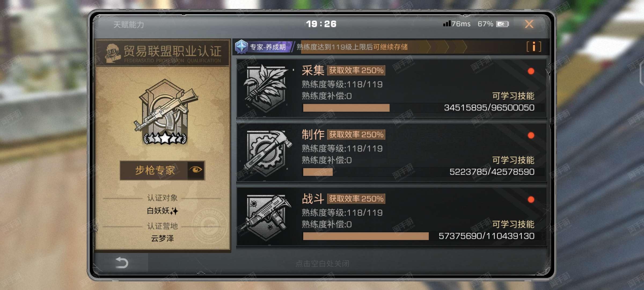
Task: Click the trade alliance mascot logo
Action: [112, 53]
